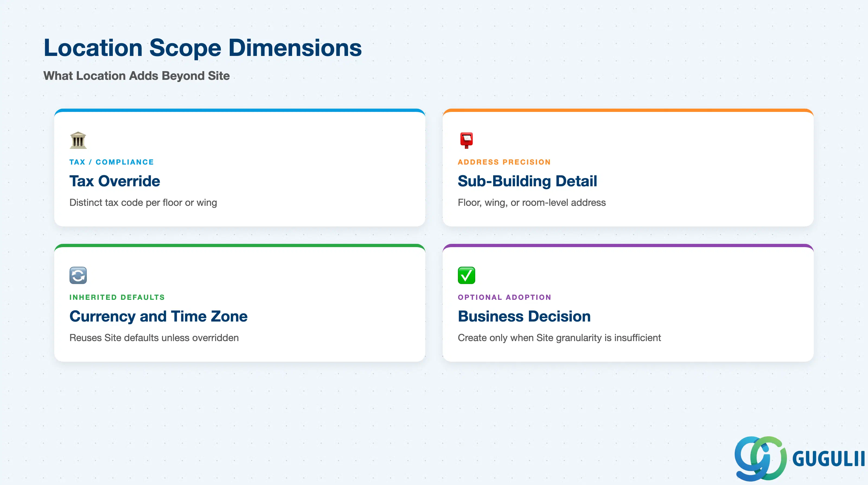Click the blue refresh arrows icon
The width and height of the screenshot is (868, 485).
pos(78,275)
